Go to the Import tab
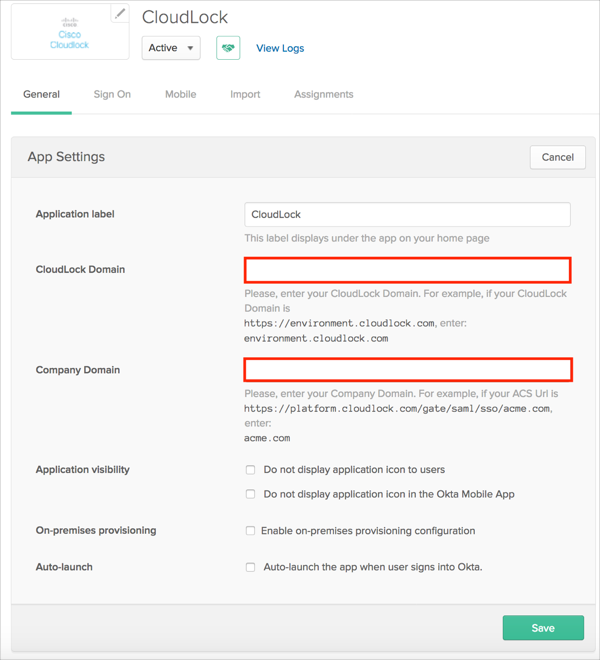This screenshot has width=600, height=660. click(x=245, y=94)
